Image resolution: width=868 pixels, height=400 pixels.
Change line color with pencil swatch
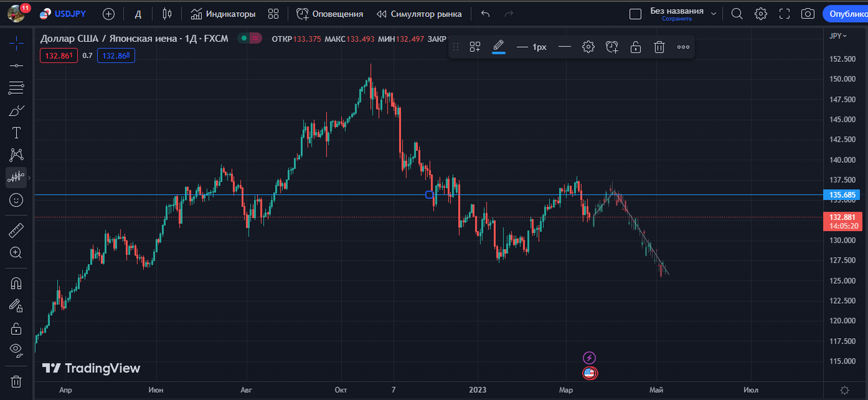coord(499,47)
